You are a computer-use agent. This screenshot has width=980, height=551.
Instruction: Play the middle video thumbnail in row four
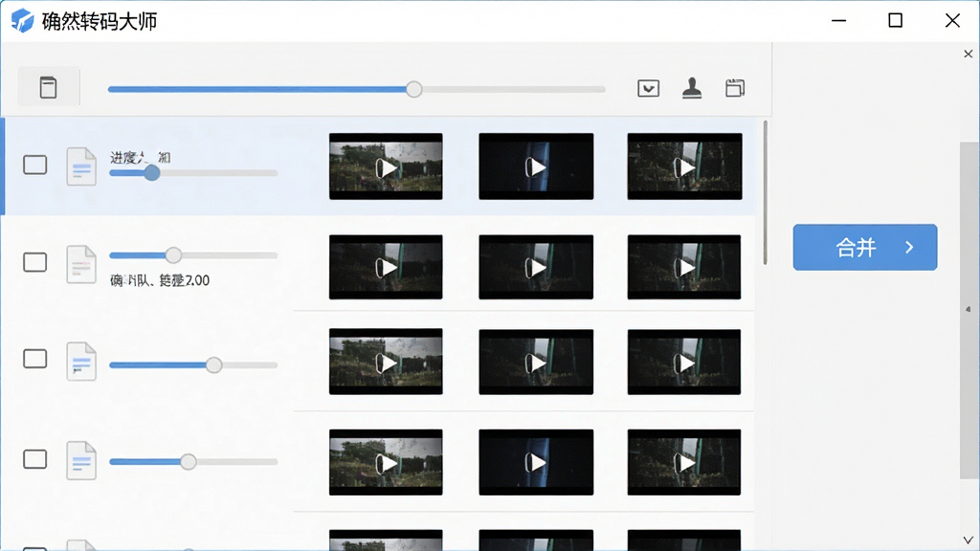click(536, 462)
